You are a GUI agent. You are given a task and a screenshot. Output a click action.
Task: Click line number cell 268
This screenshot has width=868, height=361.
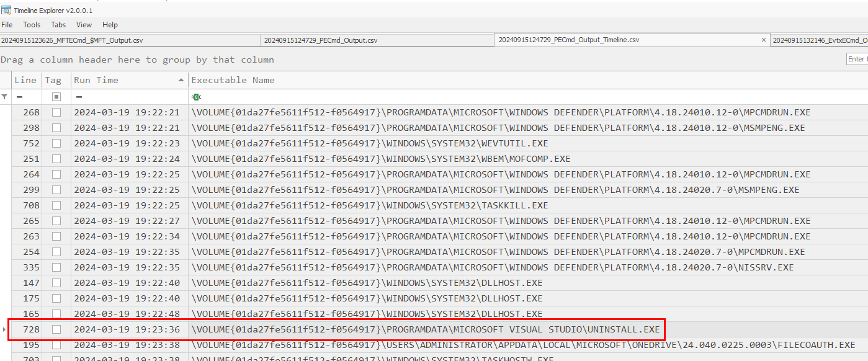[x=27, y=112]
